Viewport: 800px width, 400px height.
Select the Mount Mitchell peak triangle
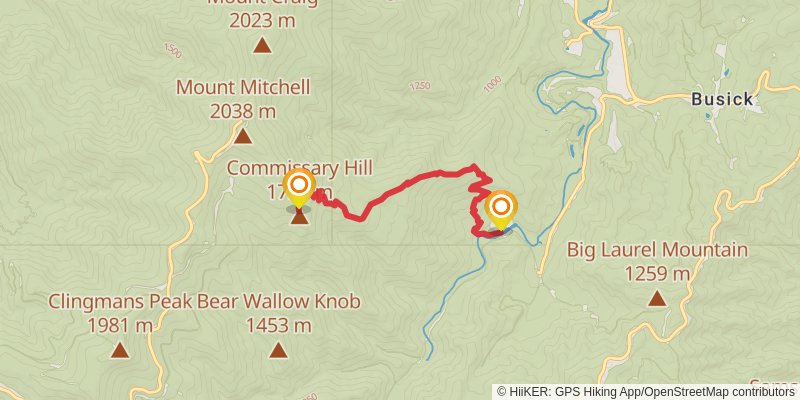tap(243, 136)
